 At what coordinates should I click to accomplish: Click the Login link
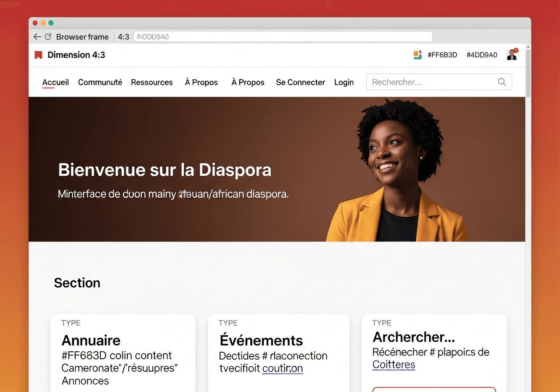[x=344, y=82]
